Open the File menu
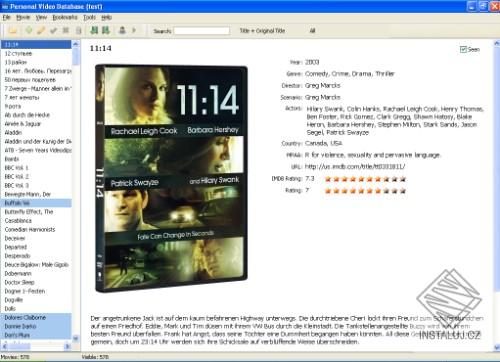The height and width of the screenshot is (362, 500). point(7,17)
